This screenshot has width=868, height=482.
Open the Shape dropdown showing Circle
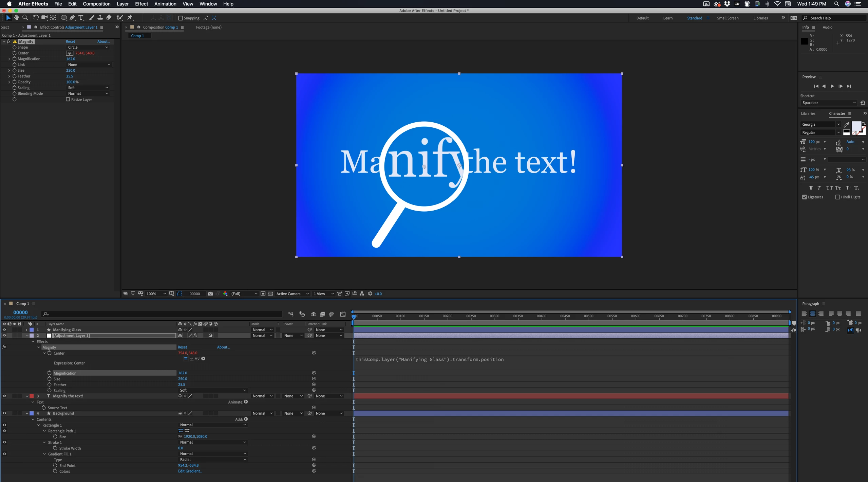click(x=88, y=47)
